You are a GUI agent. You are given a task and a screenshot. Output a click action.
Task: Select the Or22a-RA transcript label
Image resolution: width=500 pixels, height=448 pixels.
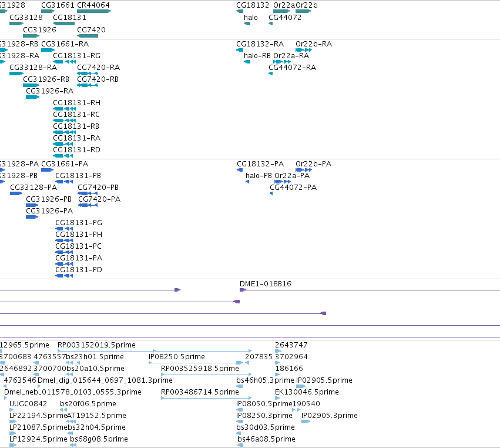tap(291, 56)
